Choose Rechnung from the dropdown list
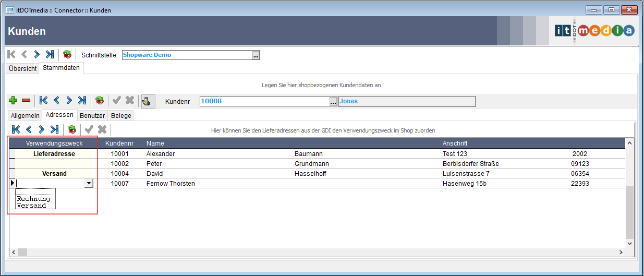This screenshot has height=276, width=644. click(x=33, y=199)
